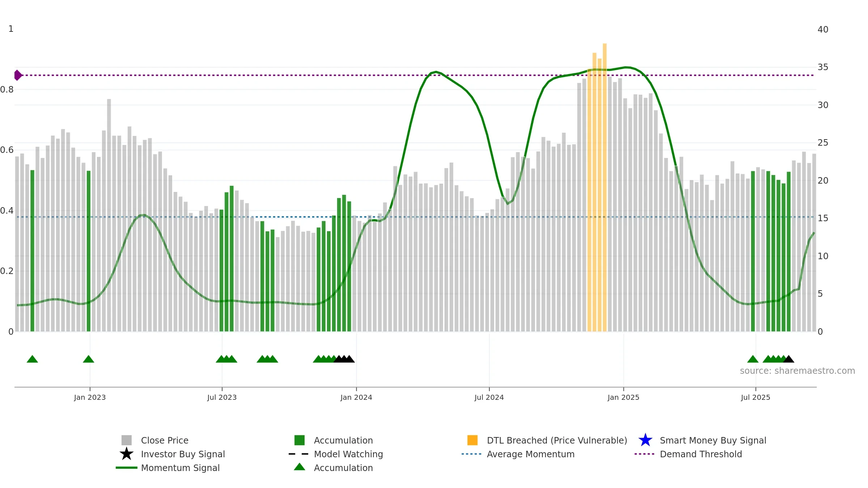Click the green square Accumulation legend icon
Image resolution: width=868 pixels, height=488 pixels.
[x=299, y=440]
